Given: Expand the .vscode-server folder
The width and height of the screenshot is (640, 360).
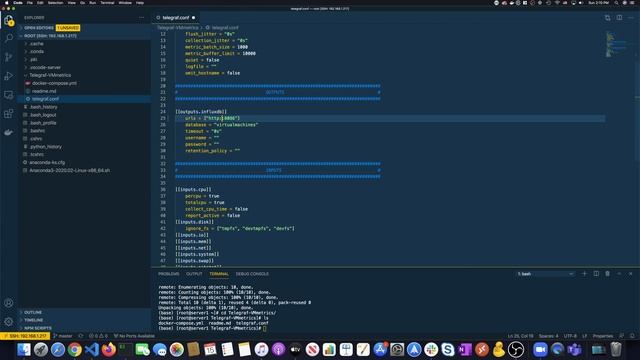Looking at the screenshot, I should tap(45, 67).
